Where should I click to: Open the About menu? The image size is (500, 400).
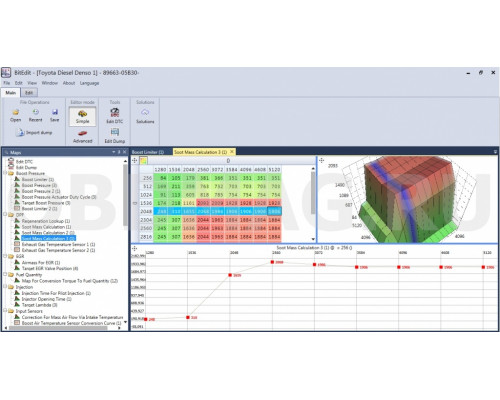coord(69,83)
